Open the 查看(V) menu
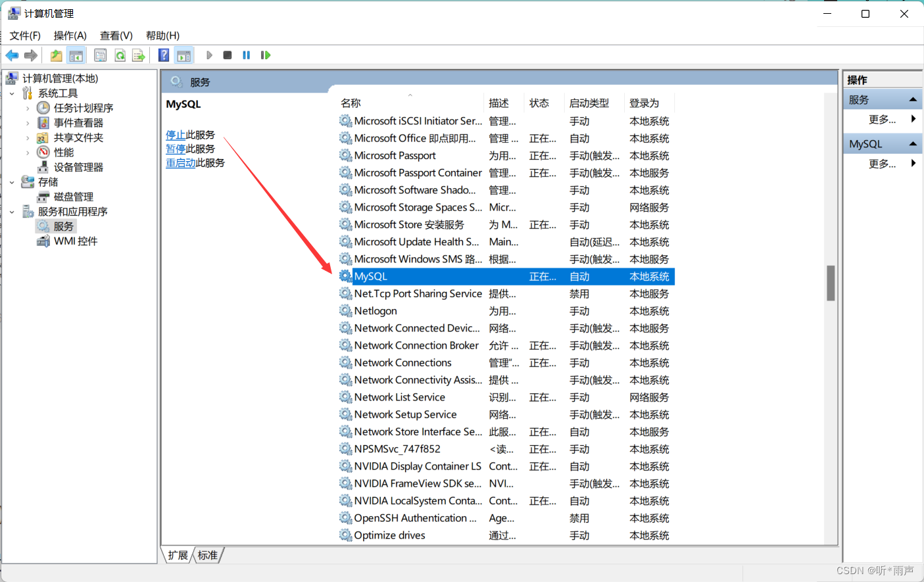This screenshot has width=924, height=582. click(x=116, y=36)
